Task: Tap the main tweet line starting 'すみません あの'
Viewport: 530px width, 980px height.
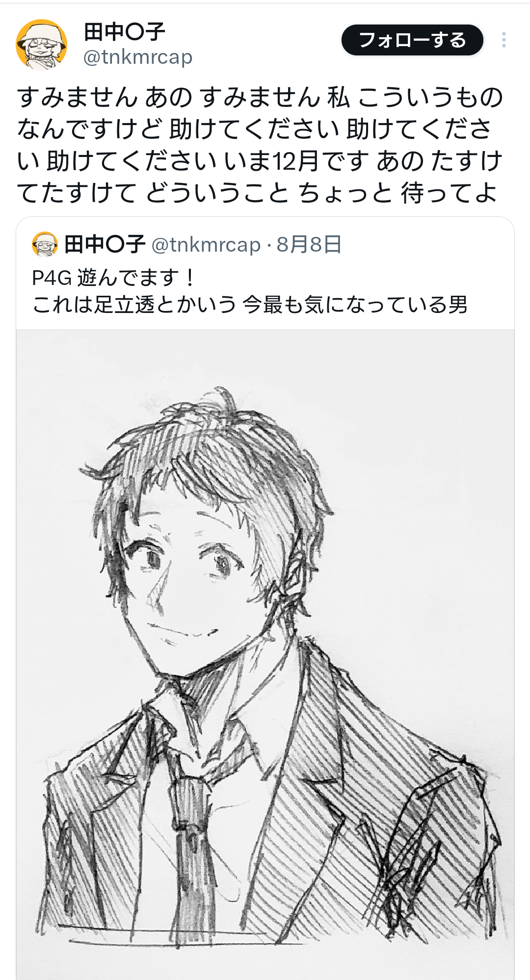Action: click(260, 97)
